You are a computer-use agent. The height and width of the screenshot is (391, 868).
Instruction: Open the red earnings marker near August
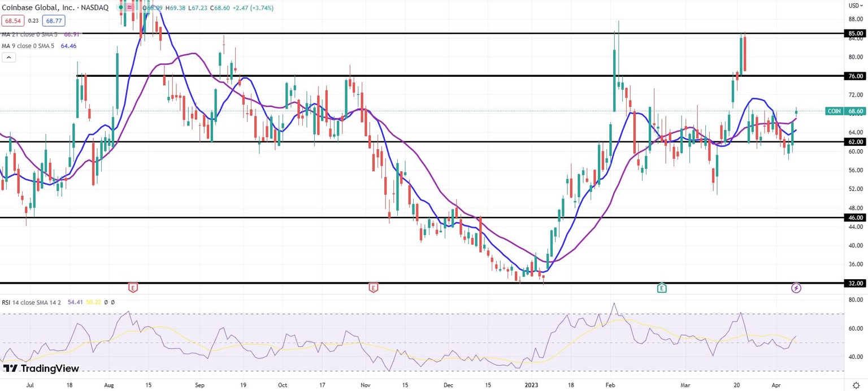pyautogui.click(x=133, y=288)
